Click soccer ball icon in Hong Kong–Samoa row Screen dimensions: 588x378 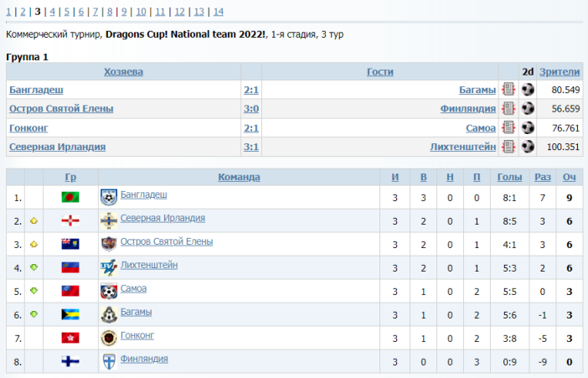[528, 128]
